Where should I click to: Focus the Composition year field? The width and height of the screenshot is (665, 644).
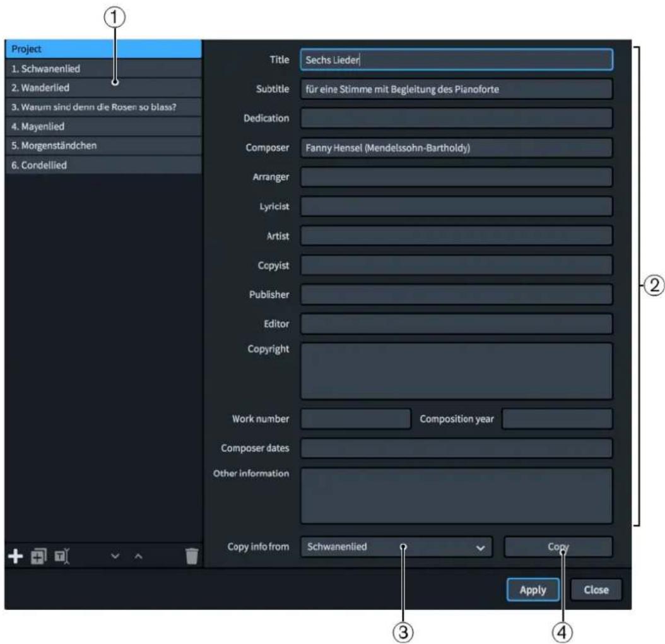pos(557,419)
